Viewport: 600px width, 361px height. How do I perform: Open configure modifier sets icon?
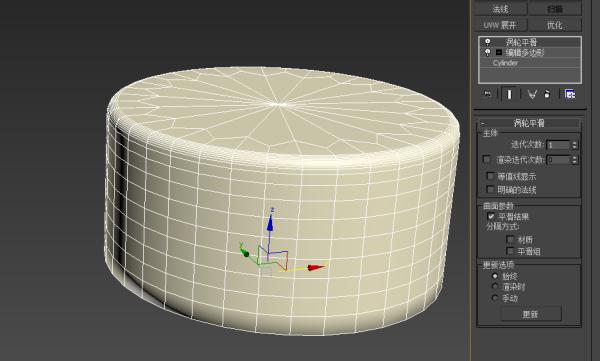[x=570, y=94]
